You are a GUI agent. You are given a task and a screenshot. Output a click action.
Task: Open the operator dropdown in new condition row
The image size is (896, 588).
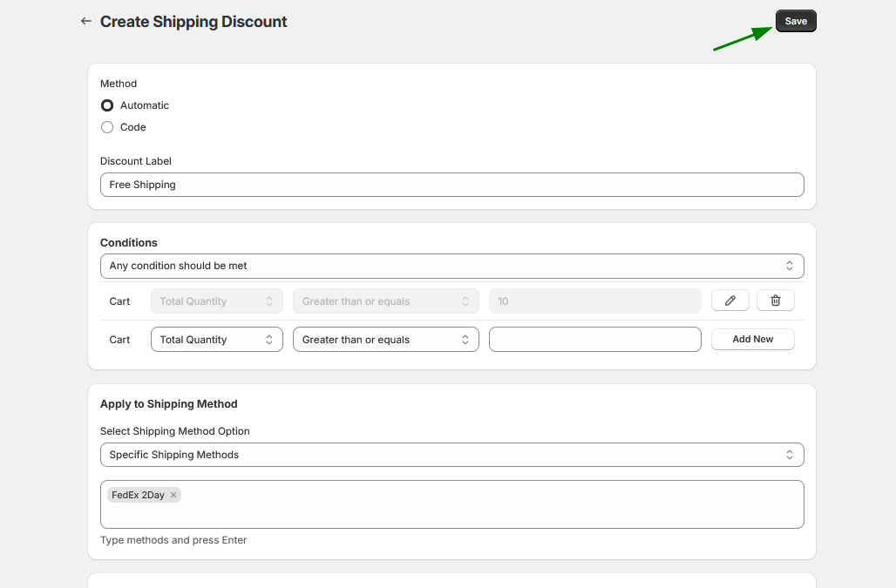tap(385, 340)
